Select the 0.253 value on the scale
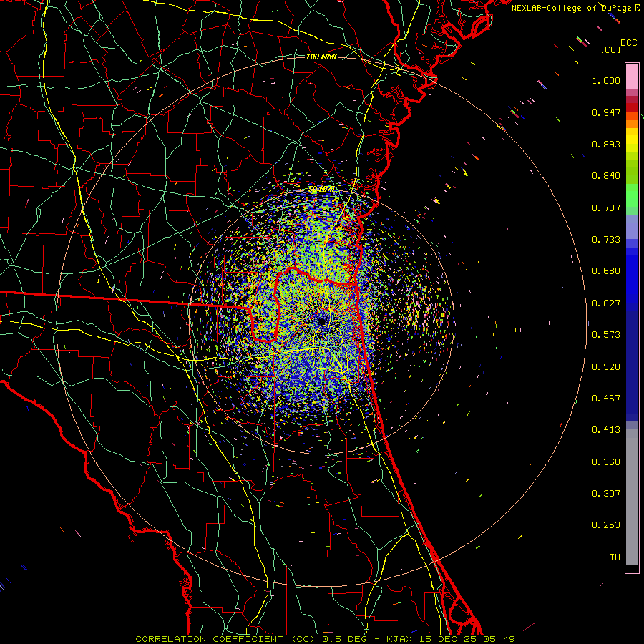644x644 pixels. click(606, 525)
